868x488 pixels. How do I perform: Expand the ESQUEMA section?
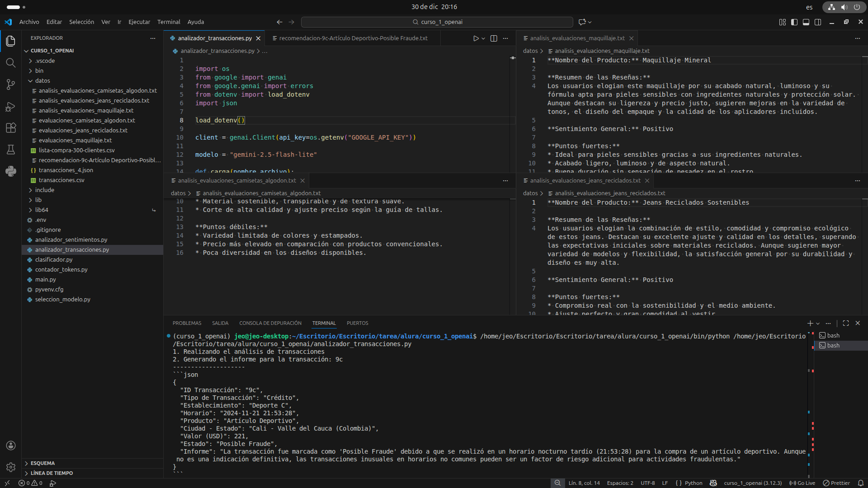pos(42,463)
